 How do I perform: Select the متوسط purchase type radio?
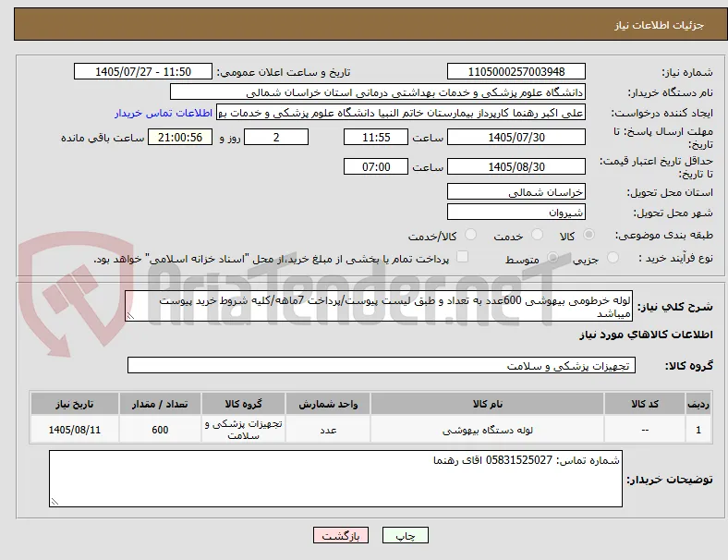click(x=552, y=258)
